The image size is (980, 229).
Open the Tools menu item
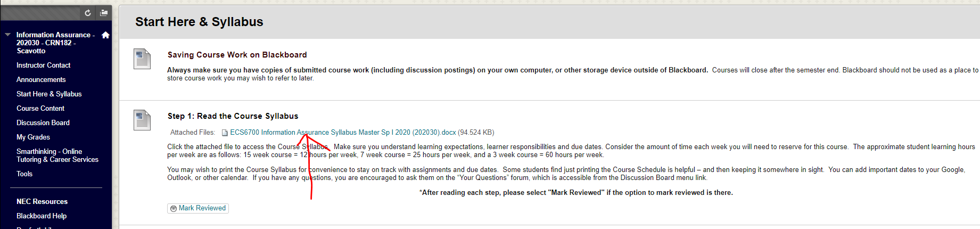click(24, 174)
